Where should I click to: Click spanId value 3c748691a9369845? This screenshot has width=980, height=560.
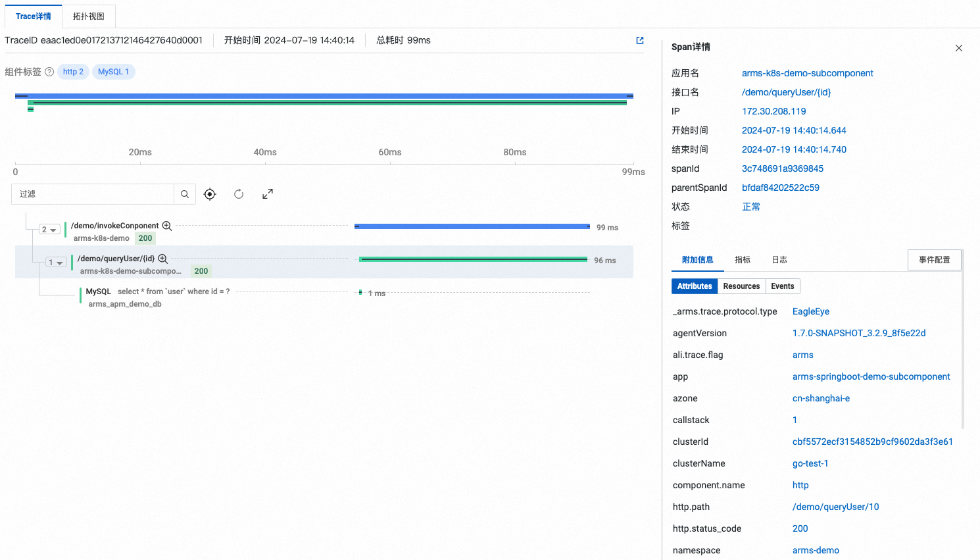[782, 168]
